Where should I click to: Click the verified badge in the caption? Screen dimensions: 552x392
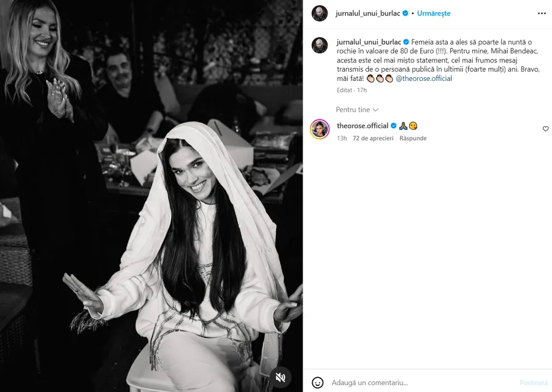click(x=406, y=42)
